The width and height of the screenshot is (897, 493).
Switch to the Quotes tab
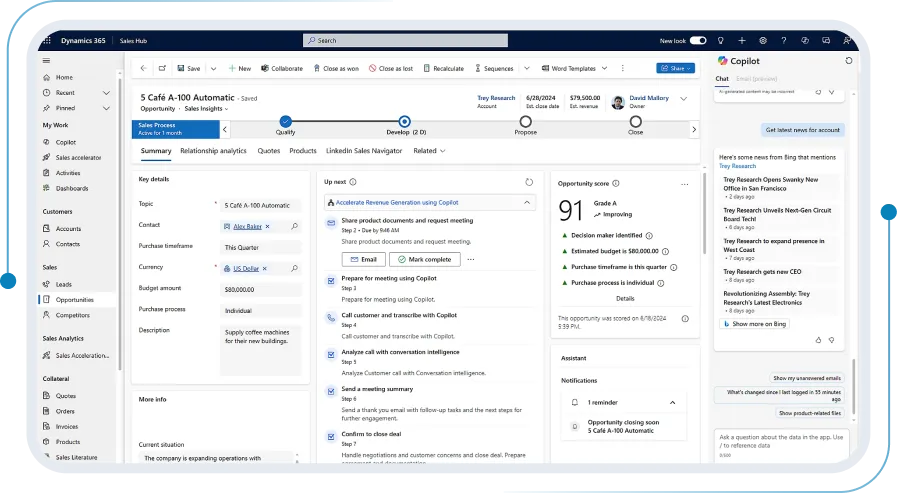click(x=268, y=151)
